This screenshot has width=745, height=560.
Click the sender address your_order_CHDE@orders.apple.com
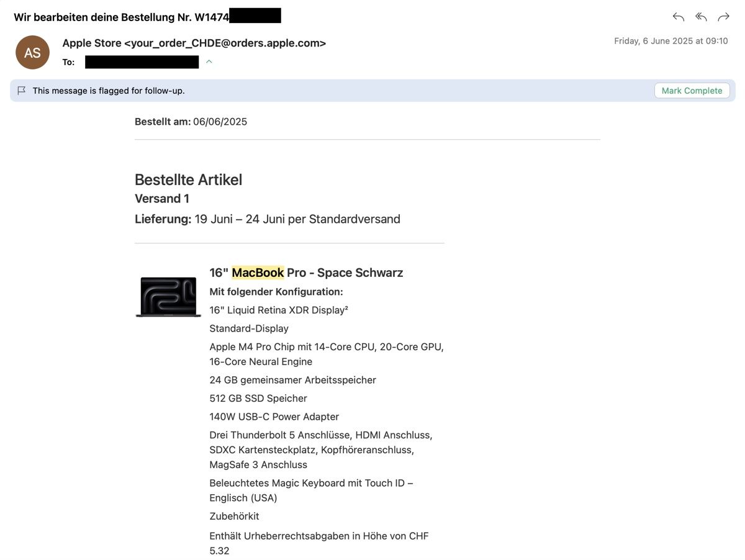(225, 43)
